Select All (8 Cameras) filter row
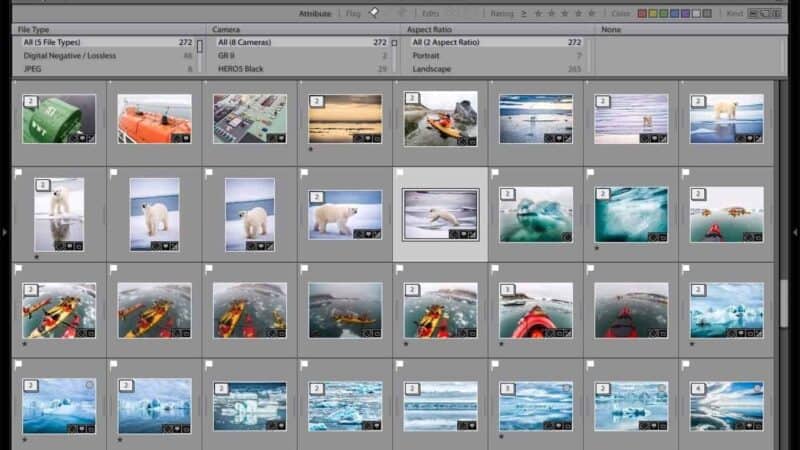800x450 pixels. (x=302, y=42)
